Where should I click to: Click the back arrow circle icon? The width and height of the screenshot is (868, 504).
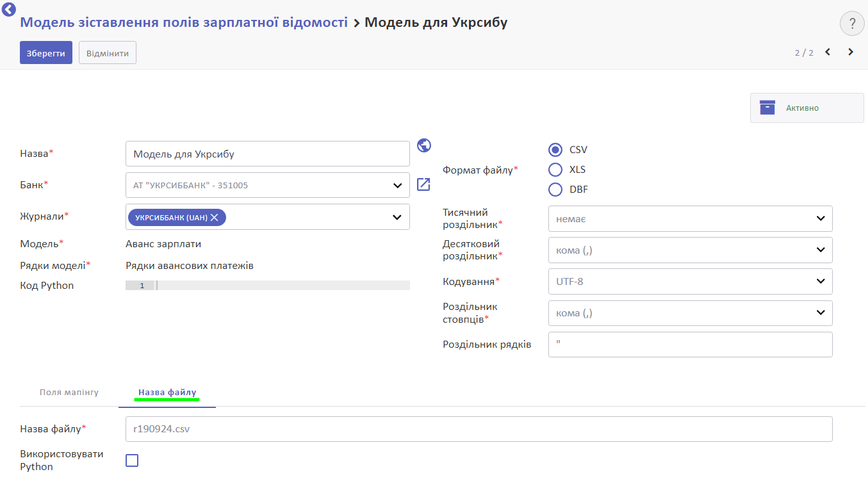(x=8, y=8)
